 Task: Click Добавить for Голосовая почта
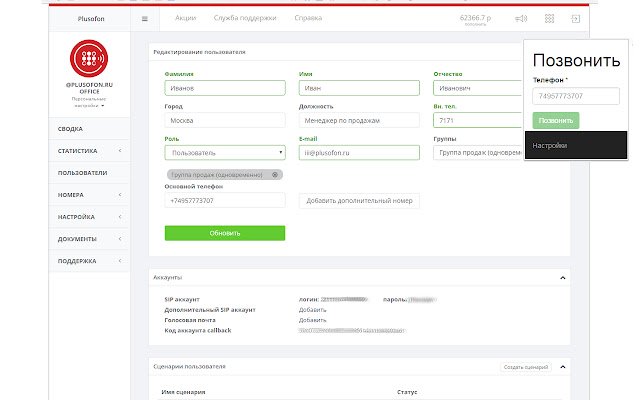point(312,320)
